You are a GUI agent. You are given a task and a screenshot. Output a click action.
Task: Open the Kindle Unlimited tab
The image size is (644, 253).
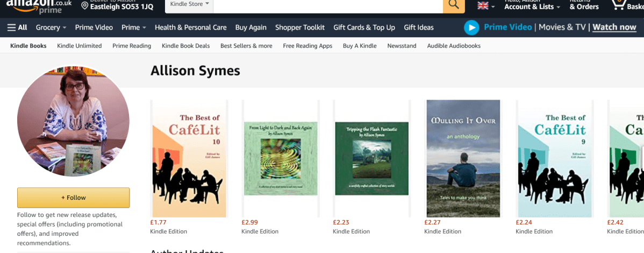coord(79,46)
